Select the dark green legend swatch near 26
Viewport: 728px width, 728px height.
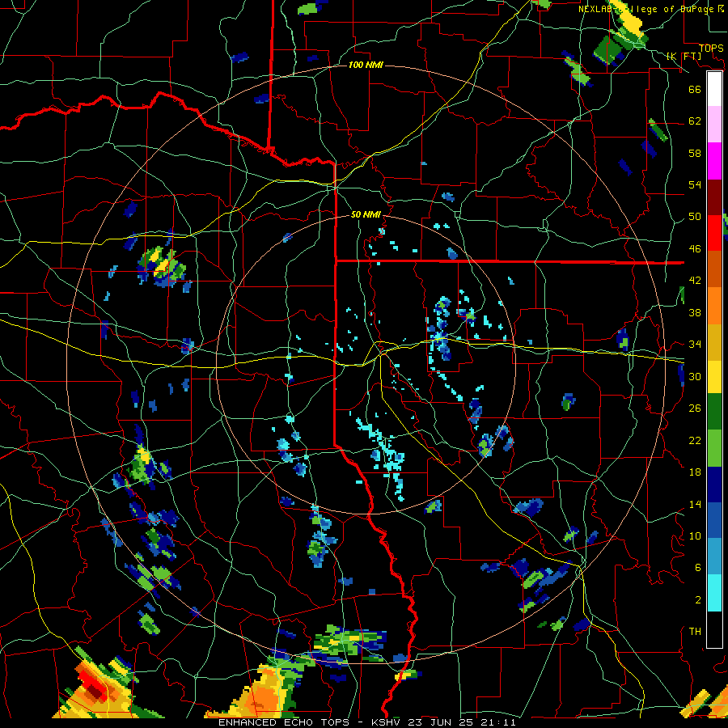pyautogui.click(x=714, y=412)
